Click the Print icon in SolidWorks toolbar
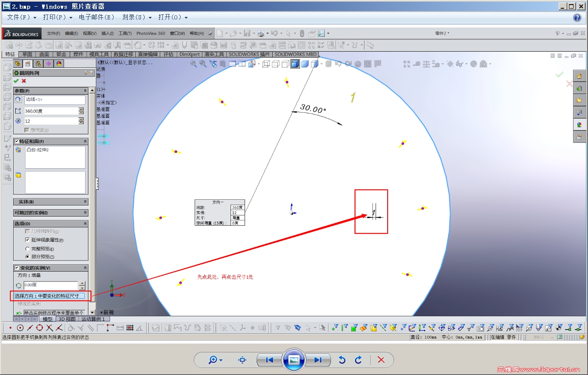The image size is (588, 375). coord(261,33)
